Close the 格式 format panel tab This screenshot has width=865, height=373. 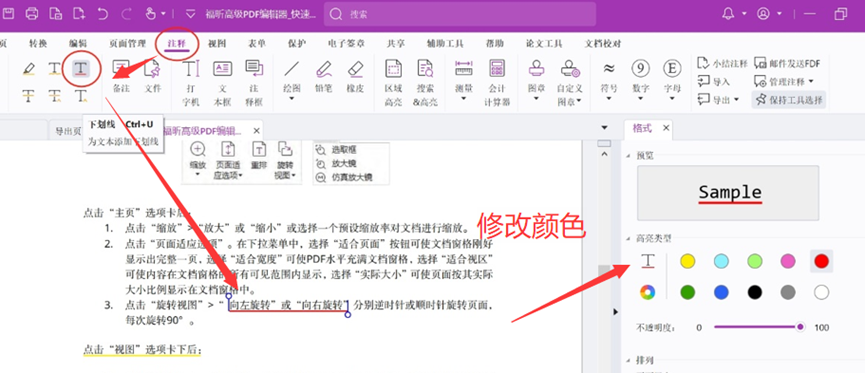point(666,128)
